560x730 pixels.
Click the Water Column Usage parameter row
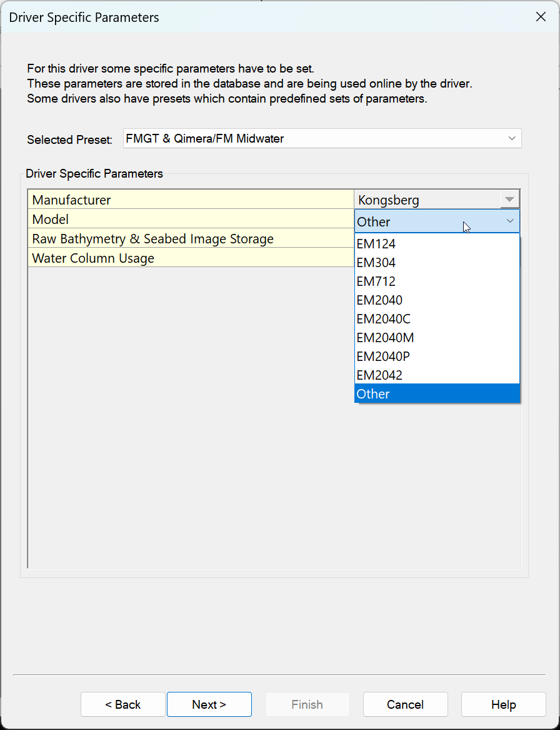click(191, 258)
